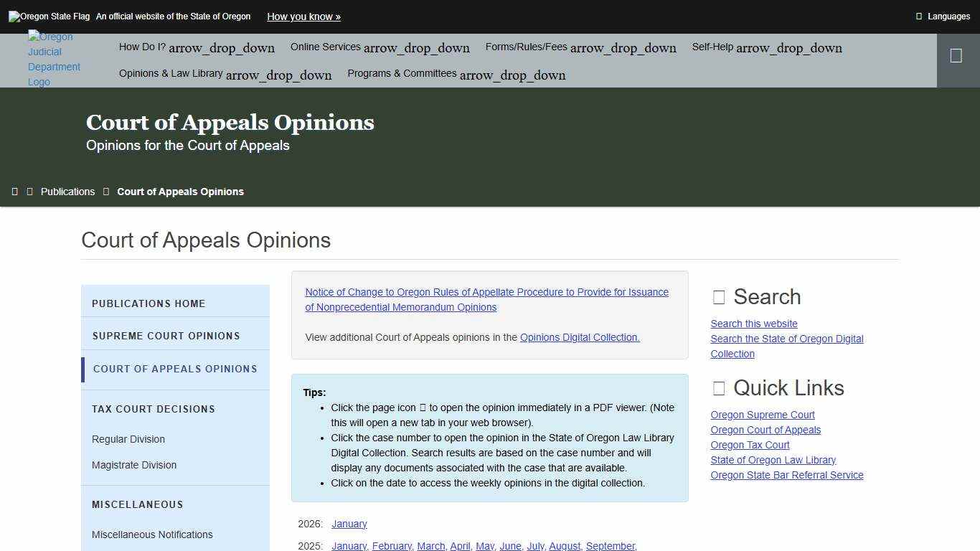Image resolution: width=980 pixels, height=551 pixels.
Task: Click the Oregon Judicial Department logo
Action: 54,59
